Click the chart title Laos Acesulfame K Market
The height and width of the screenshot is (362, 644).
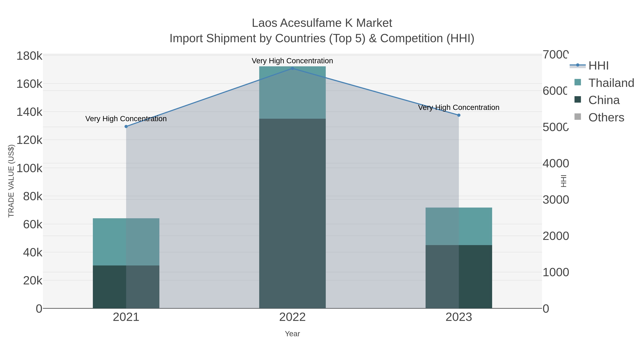point(322,23)
